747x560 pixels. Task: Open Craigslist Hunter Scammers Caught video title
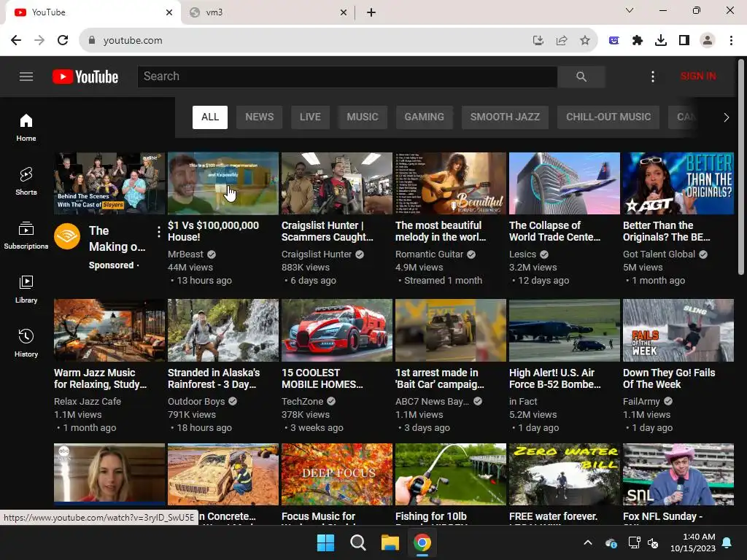pyautogui.click(x=328, y=231)
